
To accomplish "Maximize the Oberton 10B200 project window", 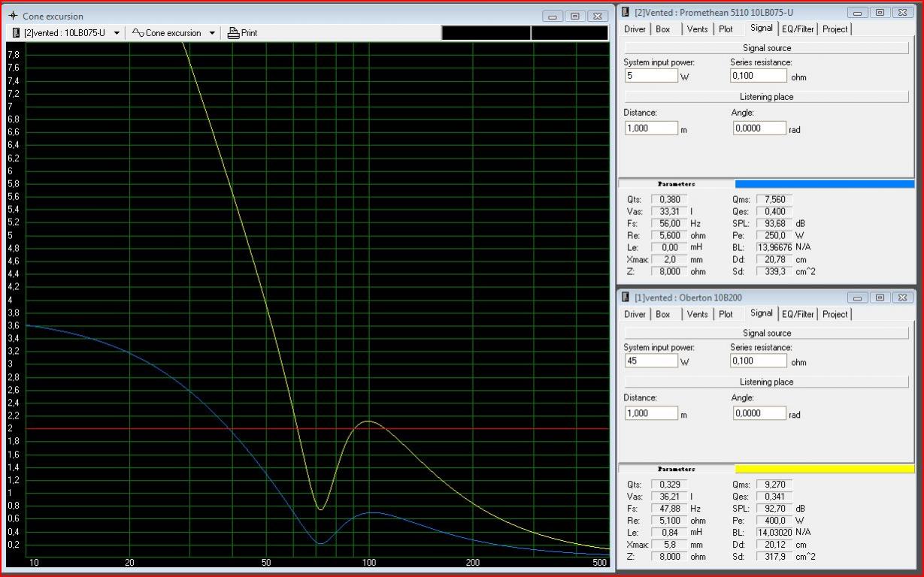I will click(880, 298).
